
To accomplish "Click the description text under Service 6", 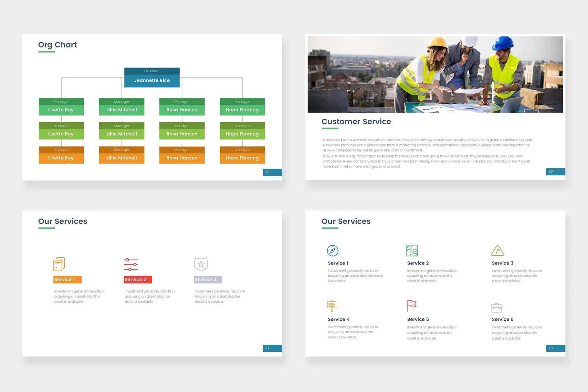I will (517, 333).
